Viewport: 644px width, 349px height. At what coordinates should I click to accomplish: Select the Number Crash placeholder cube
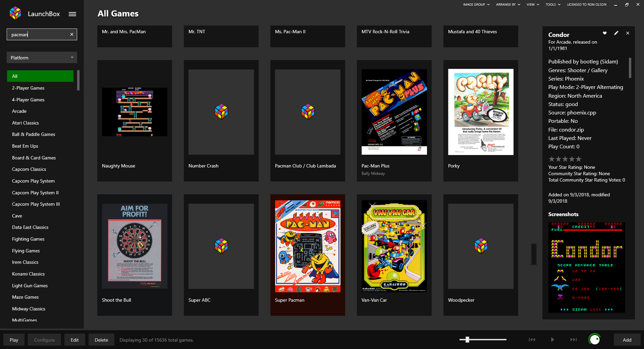pos(221,112)
